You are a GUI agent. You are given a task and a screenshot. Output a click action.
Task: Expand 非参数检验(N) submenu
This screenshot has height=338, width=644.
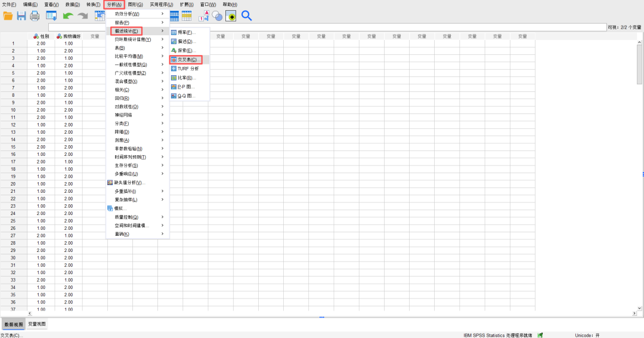point(137,149)
